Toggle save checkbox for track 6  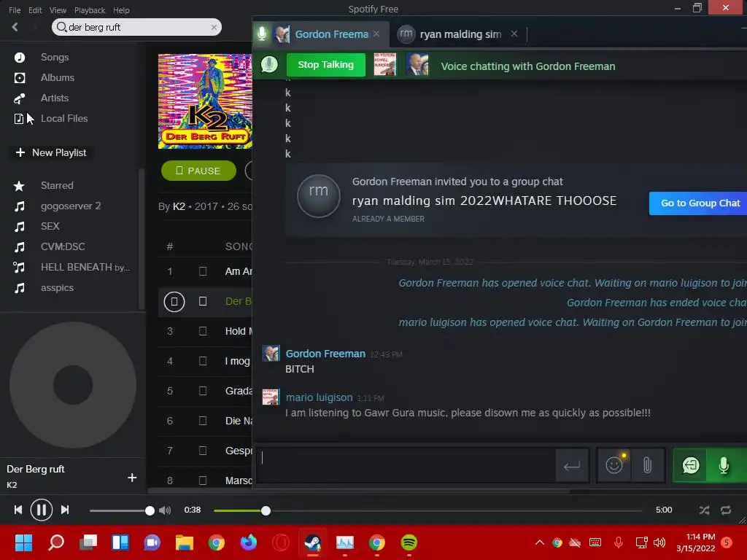click(203, 421)
